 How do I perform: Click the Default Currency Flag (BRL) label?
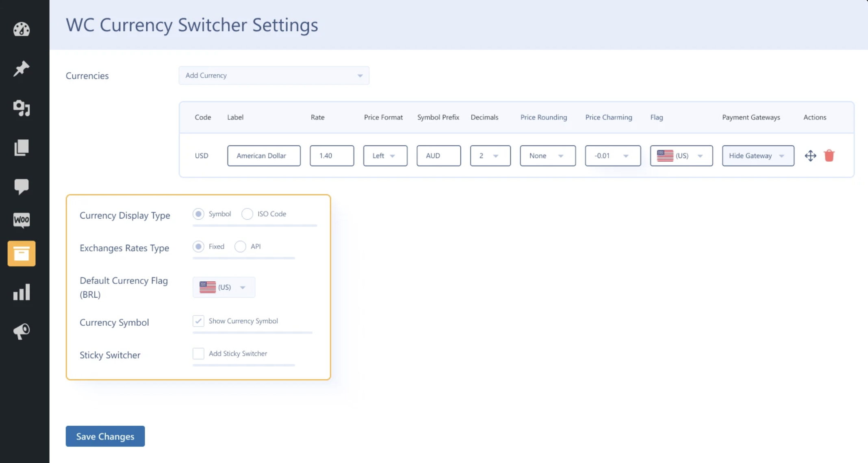coord(124,288)
